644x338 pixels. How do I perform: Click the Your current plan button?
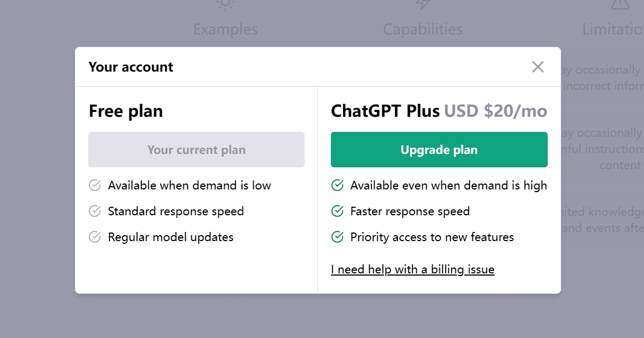(x=196, y=150)
